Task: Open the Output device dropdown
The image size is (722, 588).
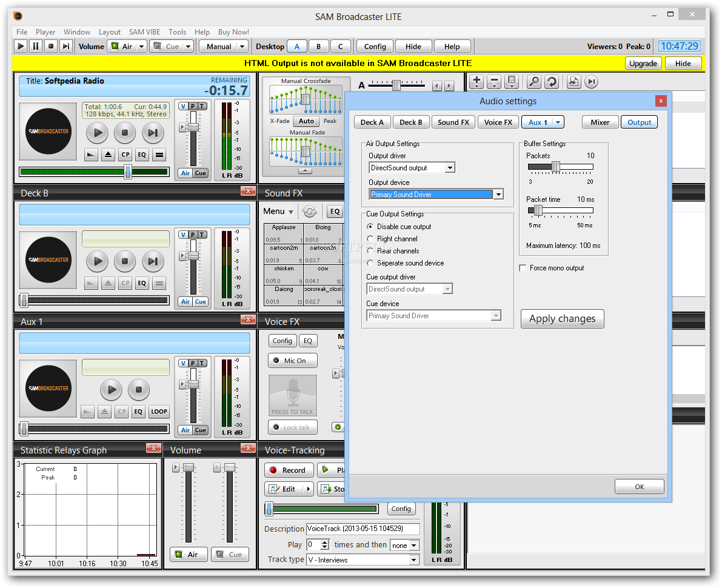Action: [498, 195]
